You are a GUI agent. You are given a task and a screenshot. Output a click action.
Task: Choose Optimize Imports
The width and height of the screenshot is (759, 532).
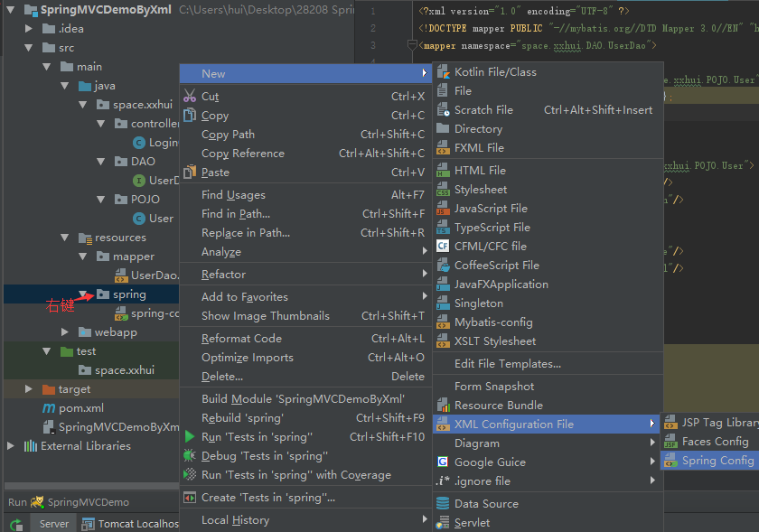pos(305,358)
